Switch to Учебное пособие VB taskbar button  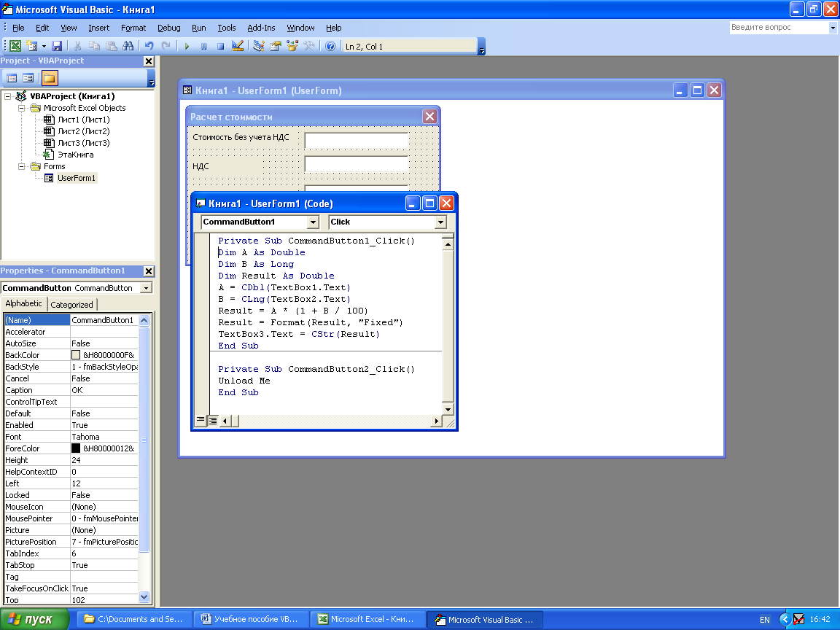pos(252,619)
